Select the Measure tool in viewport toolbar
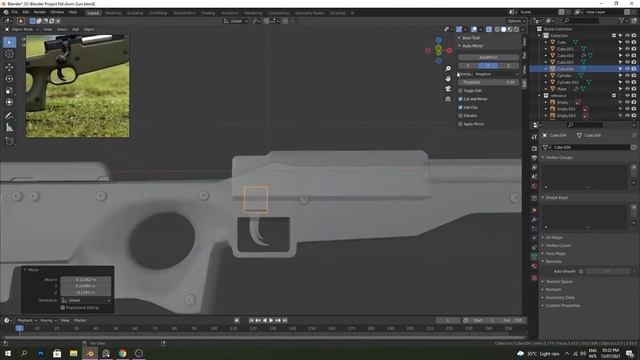Image resolution: width=640 pixels, height=360 pixels. (9, 128)
